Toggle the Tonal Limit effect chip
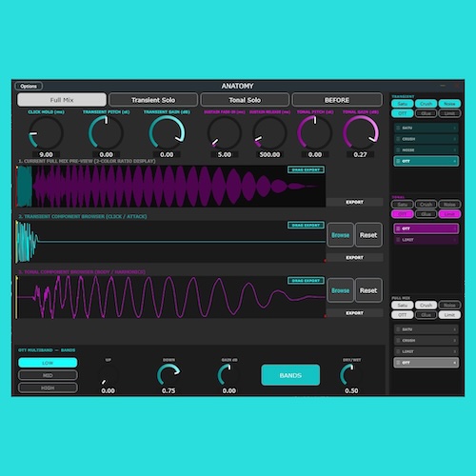 (x=449, y=214)
